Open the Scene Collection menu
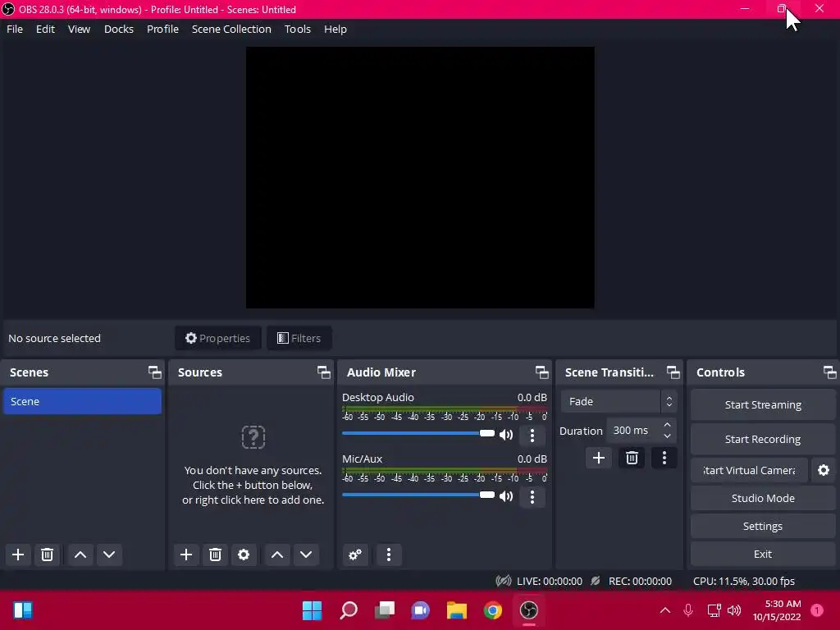The height and width of the screenshot is (630, 840). pos(231,29)
